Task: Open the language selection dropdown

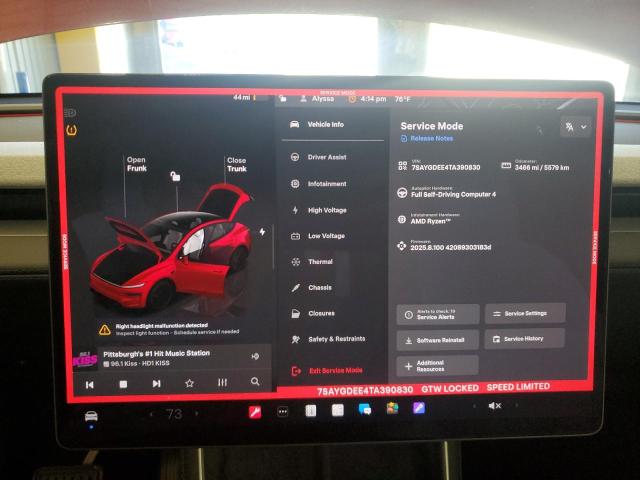Action: (576, 127)
